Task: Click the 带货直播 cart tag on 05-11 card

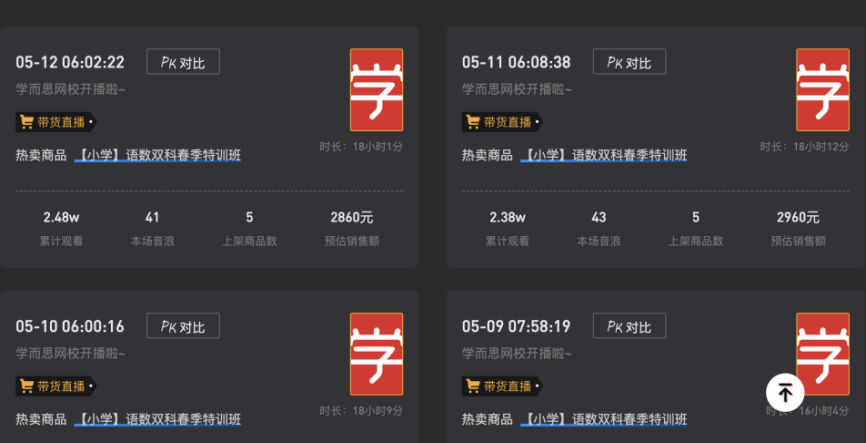Action: tap(502, 122)
